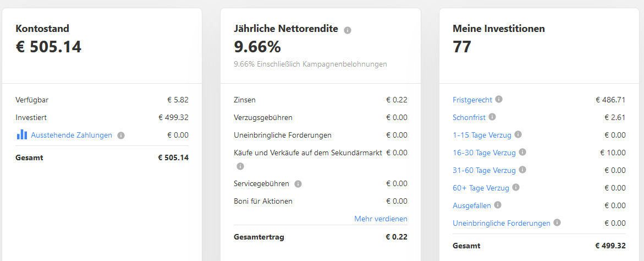Open the Schonfrist investments link

[x=469, y=117]
